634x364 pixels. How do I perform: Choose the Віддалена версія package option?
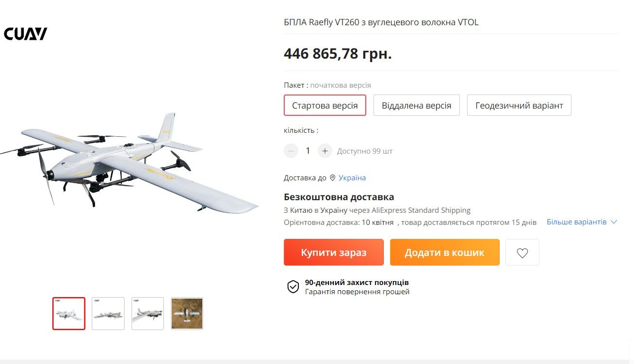point(416,105)
